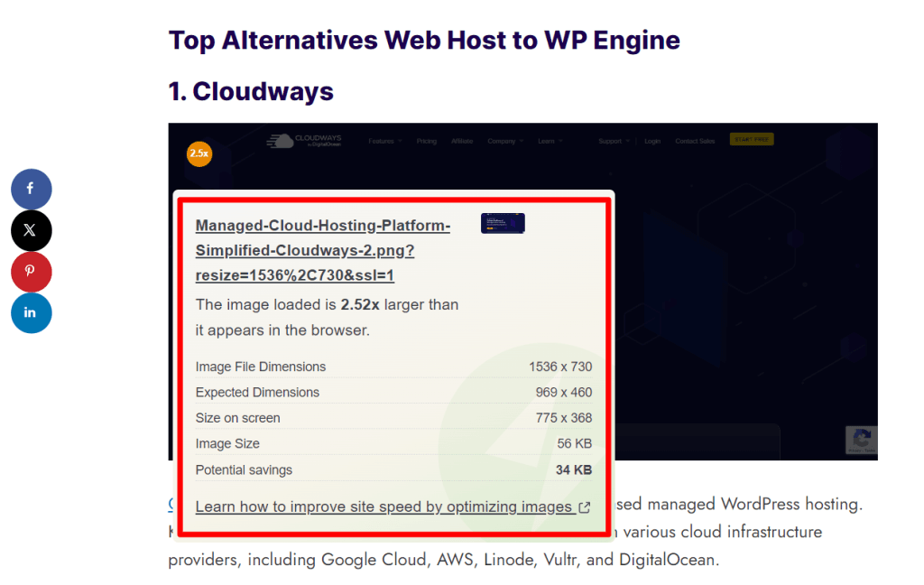Expand the Support dropdown
Image resolution: width=924 pixels, height=585 pixels.
pyautogui.click(x=614, y=141)
